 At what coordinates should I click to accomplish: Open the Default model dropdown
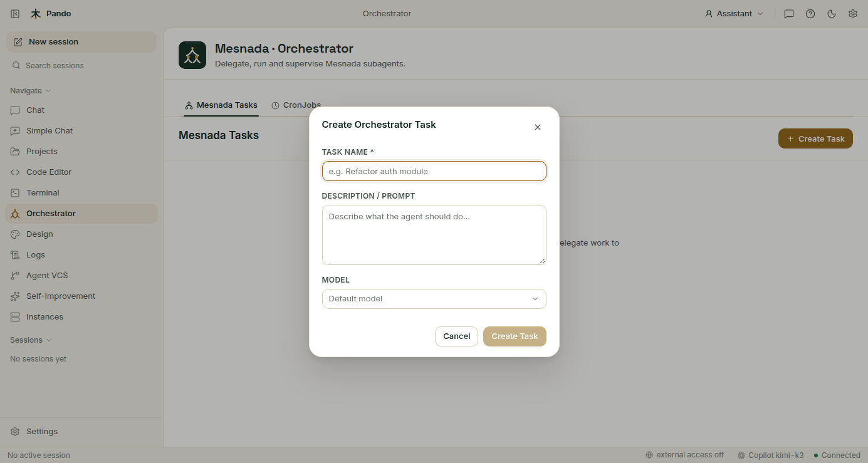pos(434,299)
